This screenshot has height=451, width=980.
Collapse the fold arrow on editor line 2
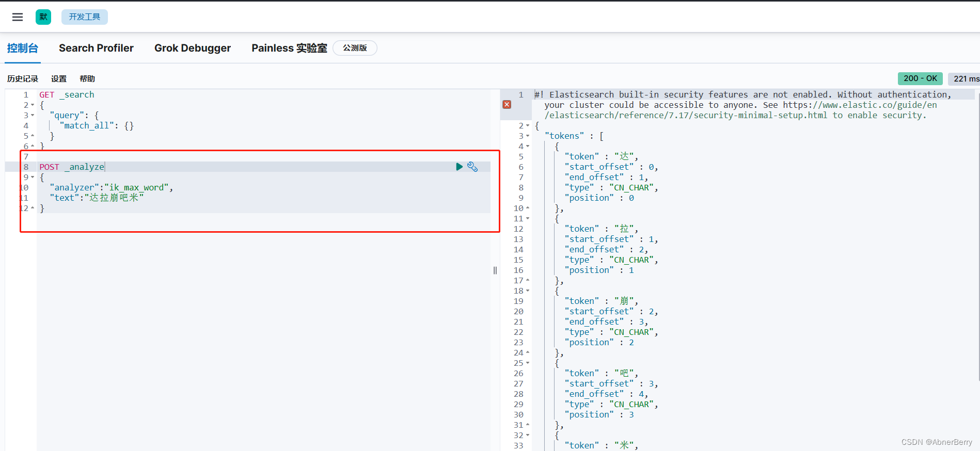coord(33,105)
